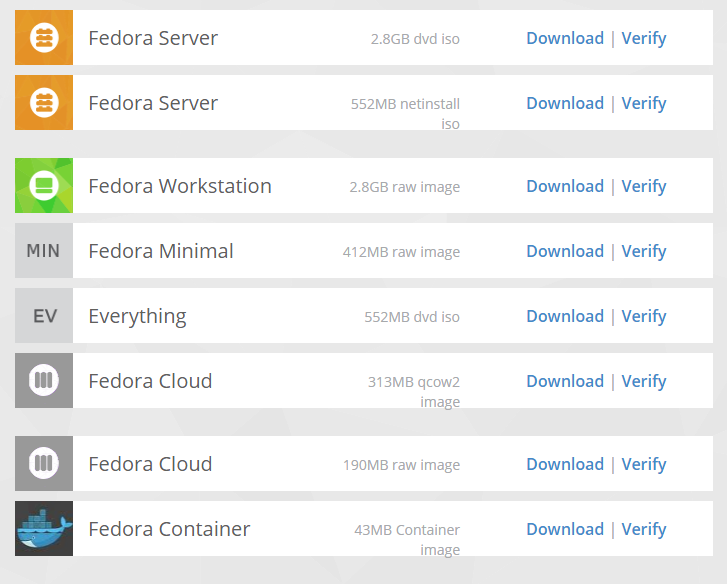
Task: Download the Everything 552MB dvd iso
Action: pyautogui.click(x=565, y=316)
